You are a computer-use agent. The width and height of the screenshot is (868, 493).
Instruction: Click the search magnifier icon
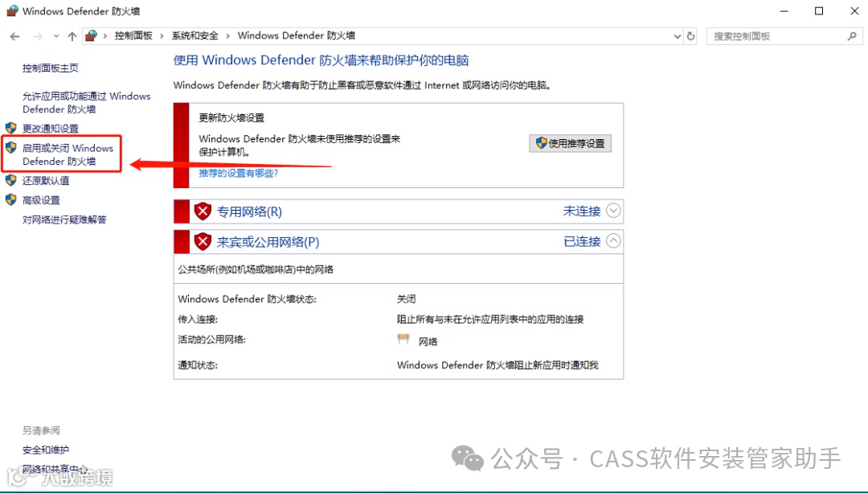tap(852, 36)
